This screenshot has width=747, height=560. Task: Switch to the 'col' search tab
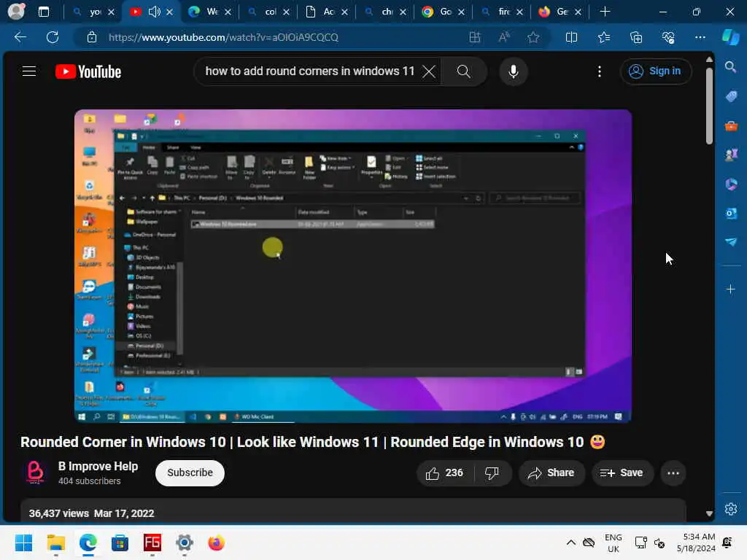[x=268, y=12]
